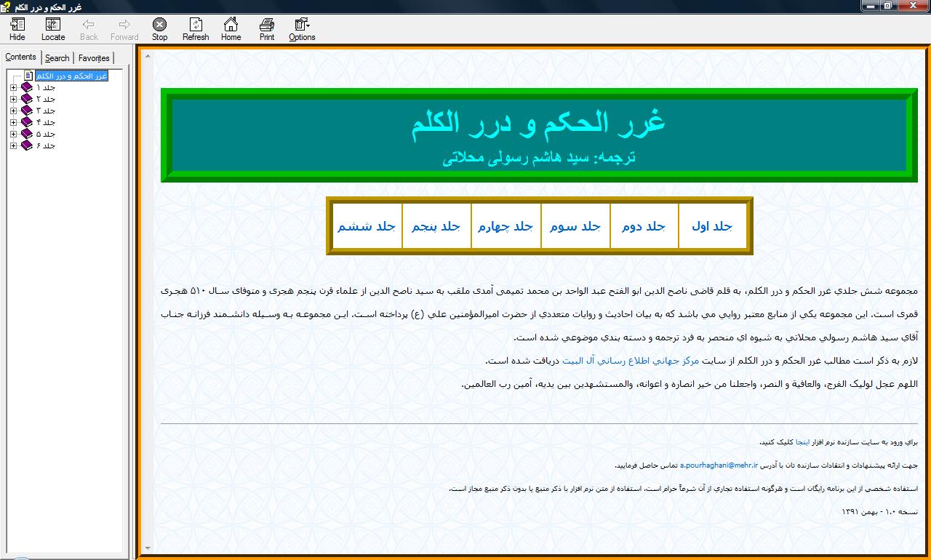Click the a.pourhaghani@mehr.ir email link
931x560 pixels.
(719, 465)
